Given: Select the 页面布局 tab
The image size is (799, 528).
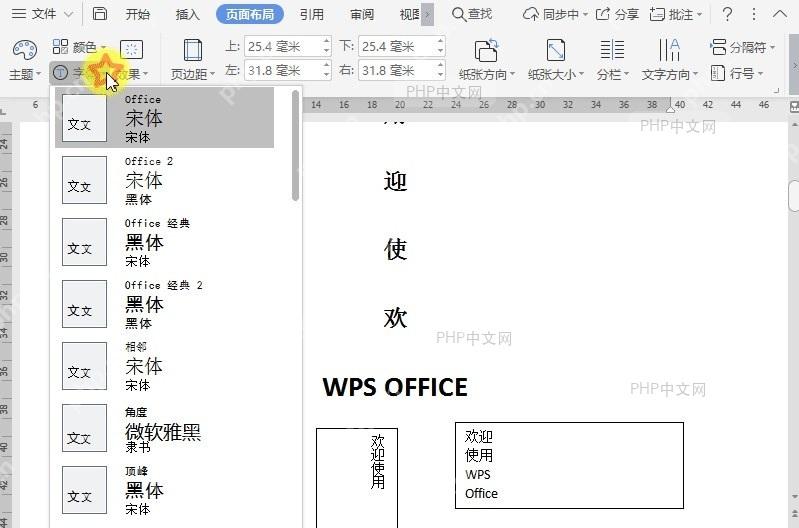Looking at the screenshot, I should coord(250,14).
